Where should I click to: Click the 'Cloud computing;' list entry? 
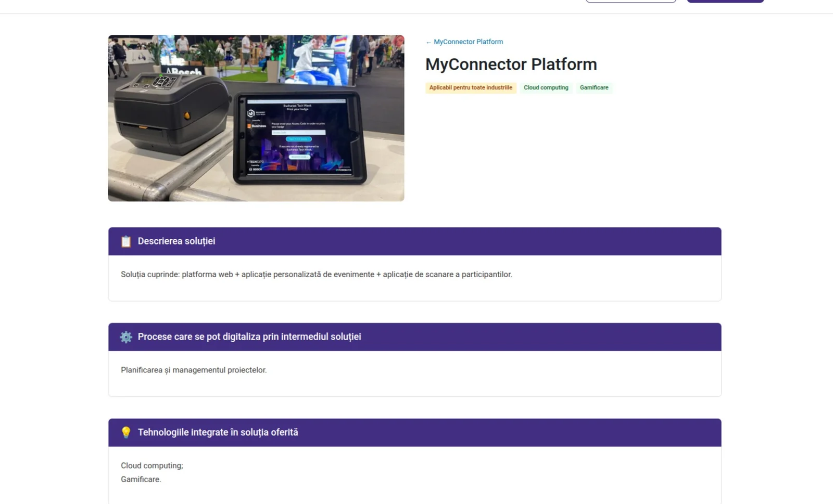tap(152, 466)
